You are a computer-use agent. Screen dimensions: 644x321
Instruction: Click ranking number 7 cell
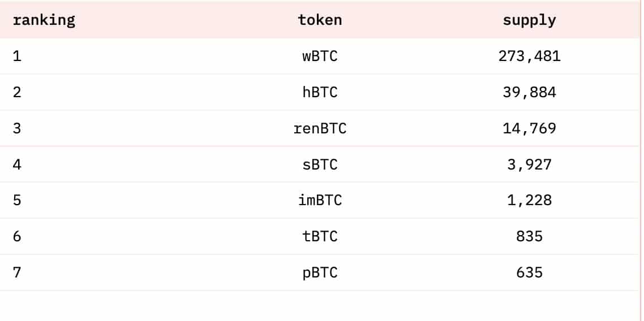pyautogui.click(x=17, y=272)
